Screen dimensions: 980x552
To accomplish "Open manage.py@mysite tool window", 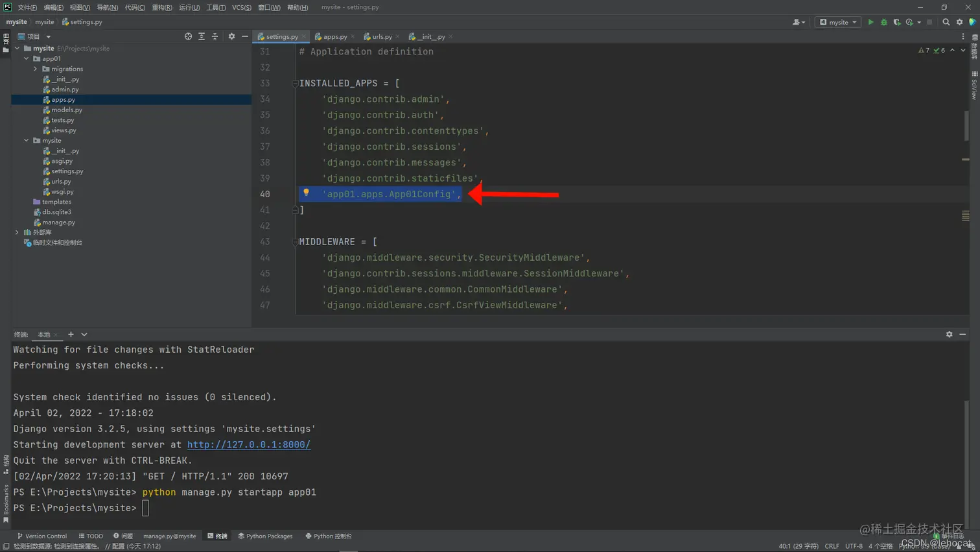I will pos(169,536).
